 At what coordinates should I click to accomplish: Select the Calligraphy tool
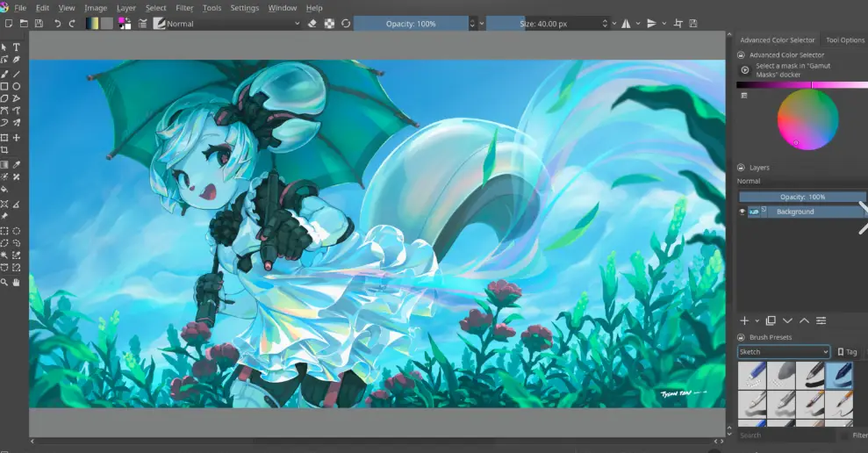[17, 60]
